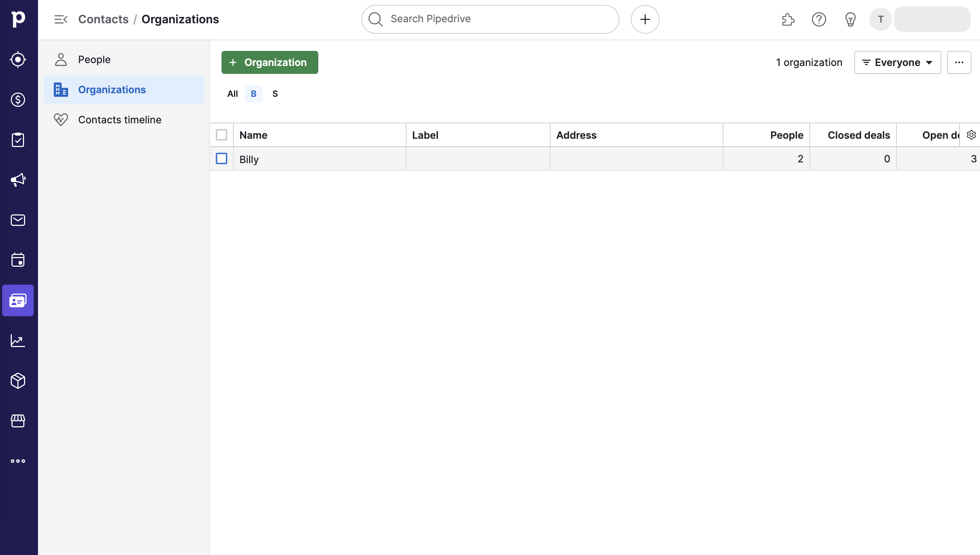The image size is (980, 555).
Task: Open Contacts timeline menu item
Action: point(120,120)
